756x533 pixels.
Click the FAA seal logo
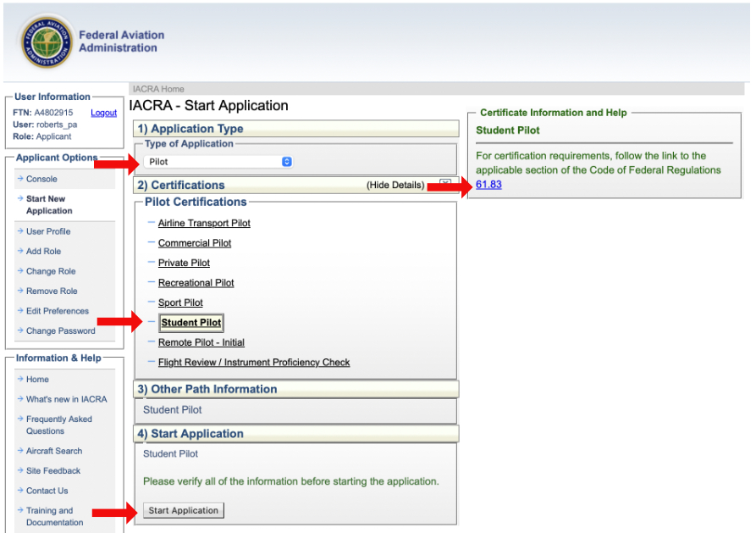click(47, 42)
